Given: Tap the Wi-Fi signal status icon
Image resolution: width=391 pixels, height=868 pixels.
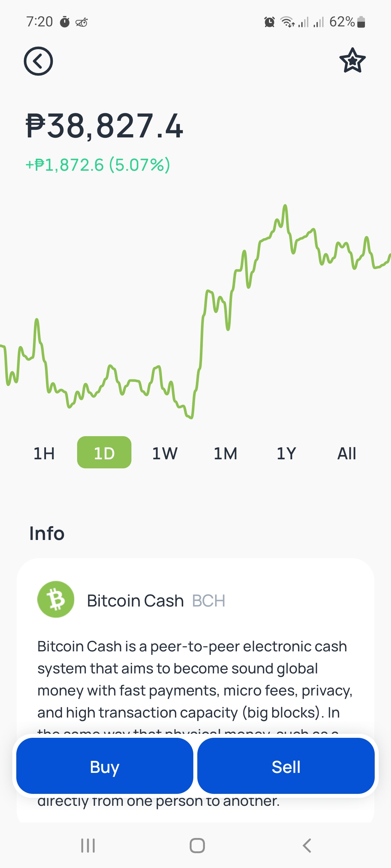Looking at the screenshot, I should click(288, 22).
